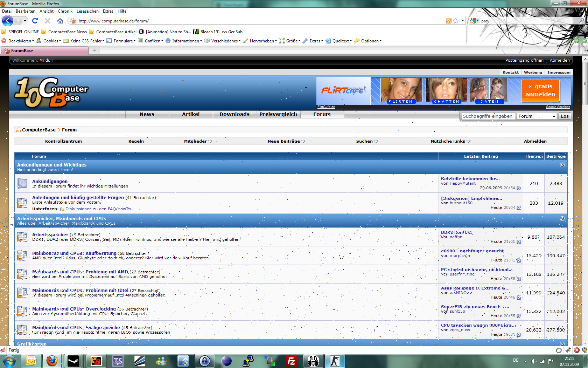Viewport: 588px width, 368px height.
Task: Open the Formulare toolbar dropdown
Action: click(x=121, y=41)
